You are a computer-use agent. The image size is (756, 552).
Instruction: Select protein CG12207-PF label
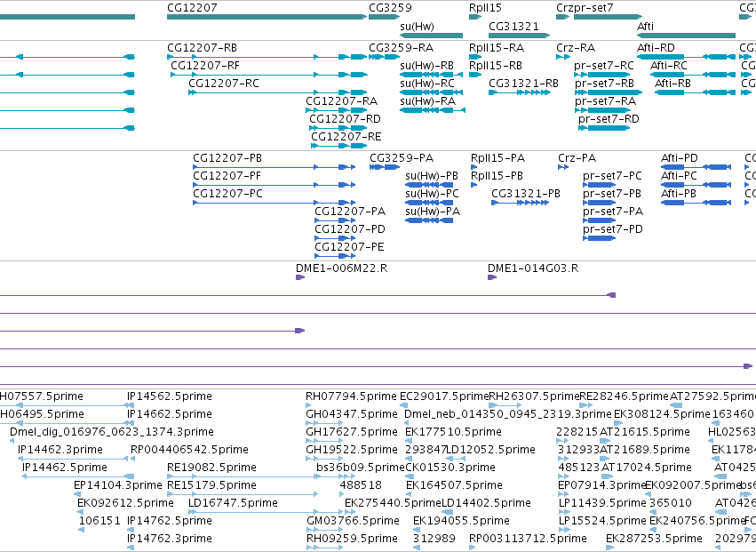click(227, 176)
